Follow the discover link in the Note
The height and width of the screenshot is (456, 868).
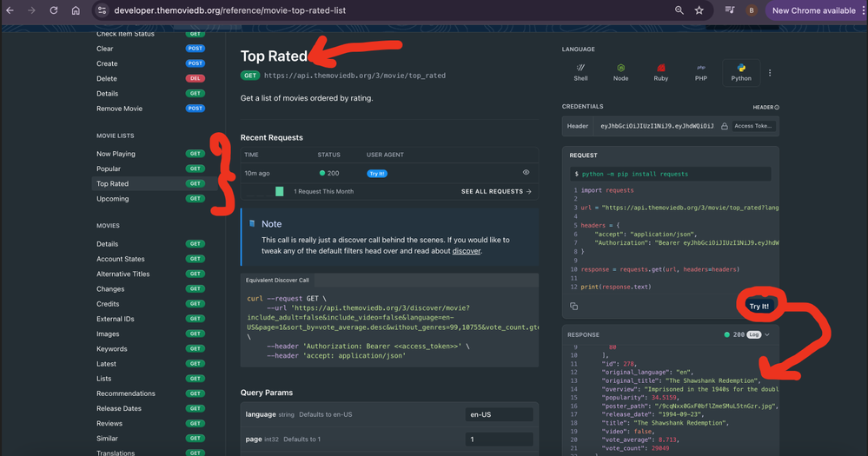[x=466, y=251]
